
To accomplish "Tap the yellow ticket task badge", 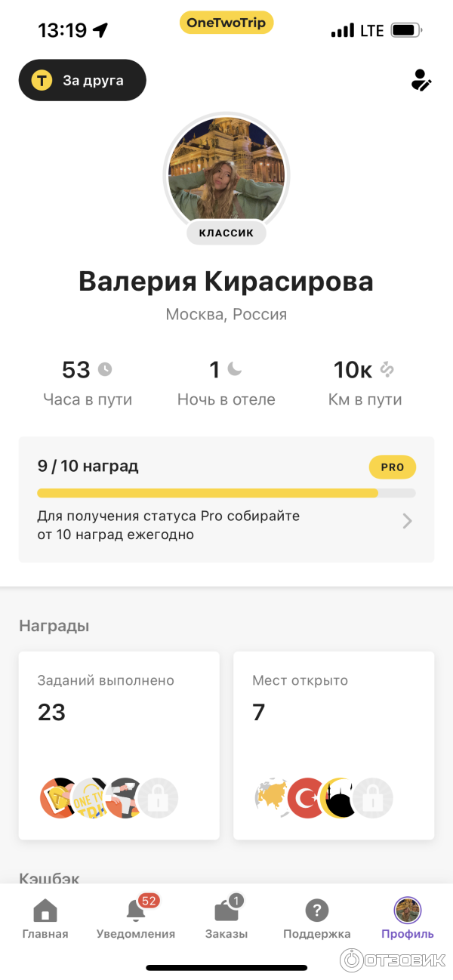I will [58, 798].
